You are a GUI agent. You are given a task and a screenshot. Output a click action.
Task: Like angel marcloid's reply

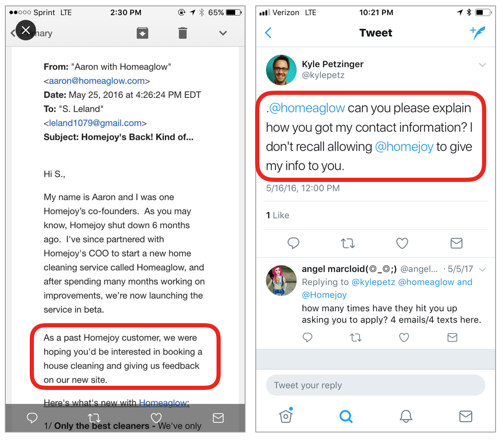(404, 337)
